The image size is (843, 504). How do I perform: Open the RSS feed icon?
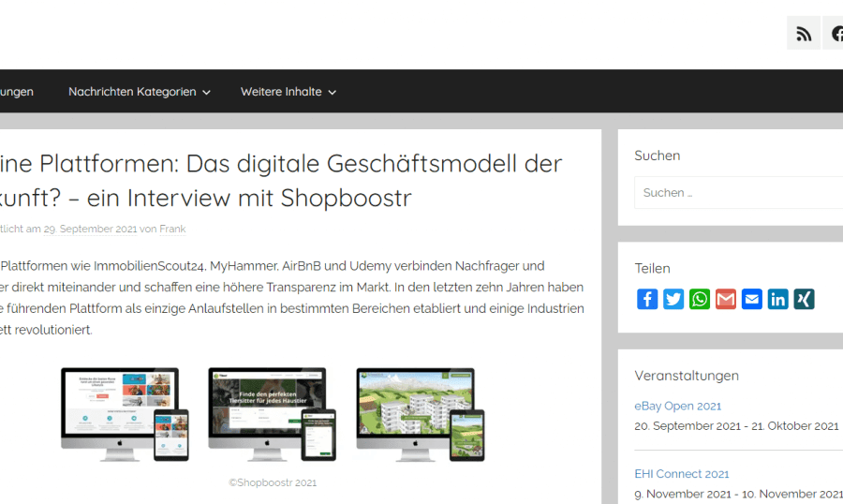point(804,33)
